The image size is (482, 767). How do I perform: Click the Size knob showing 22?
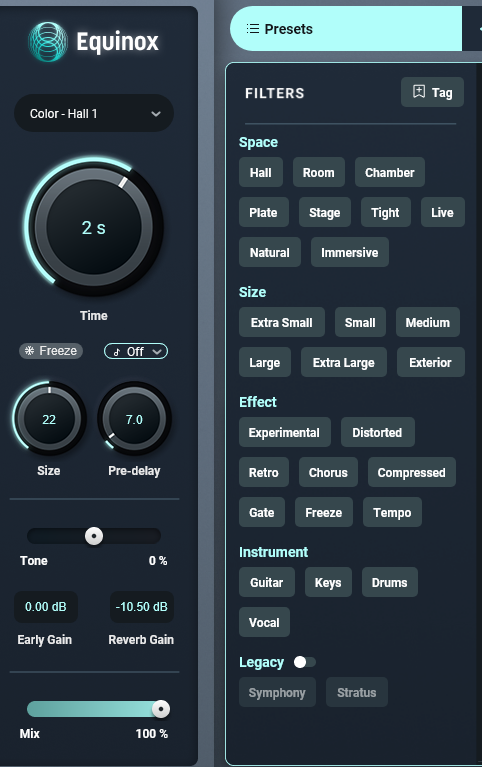point(49,419)
